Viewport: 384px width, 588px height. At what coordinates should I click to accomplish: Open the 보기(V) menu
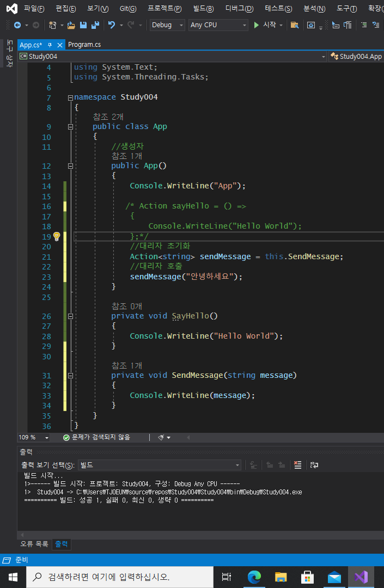(98, 8)
